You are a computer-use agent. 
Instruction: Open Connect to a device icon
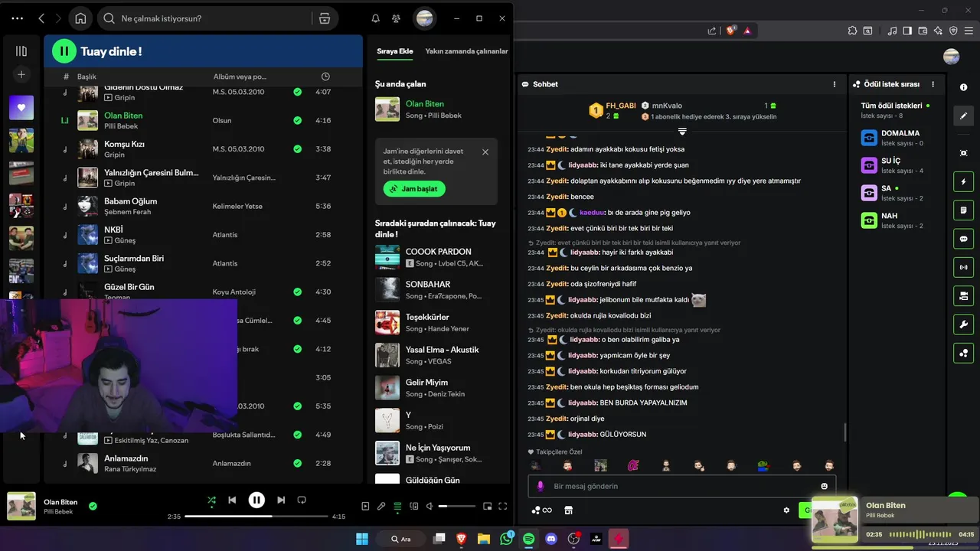click(414, 506)
